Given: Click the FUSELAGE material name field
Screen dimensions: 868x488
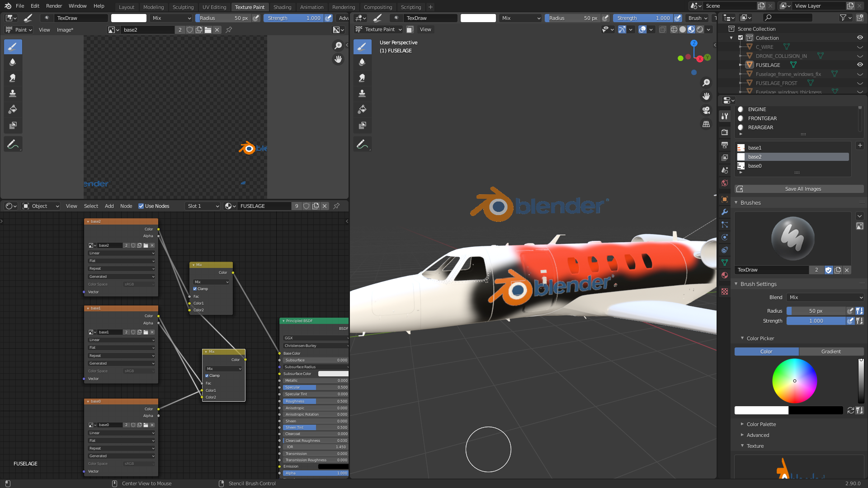Looking at the screenshot, I should [x=264, y=206].
